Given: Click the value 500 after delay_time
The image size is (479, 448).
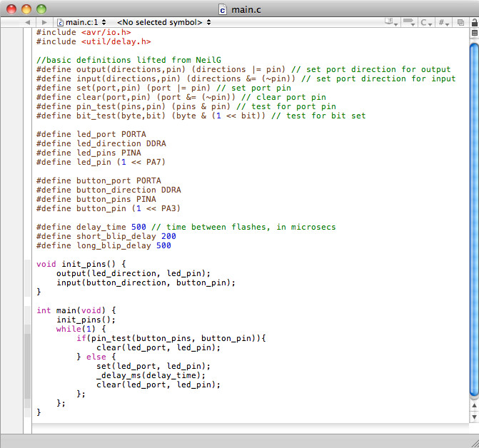Looking at the screenshot, I should click(138, 227).
